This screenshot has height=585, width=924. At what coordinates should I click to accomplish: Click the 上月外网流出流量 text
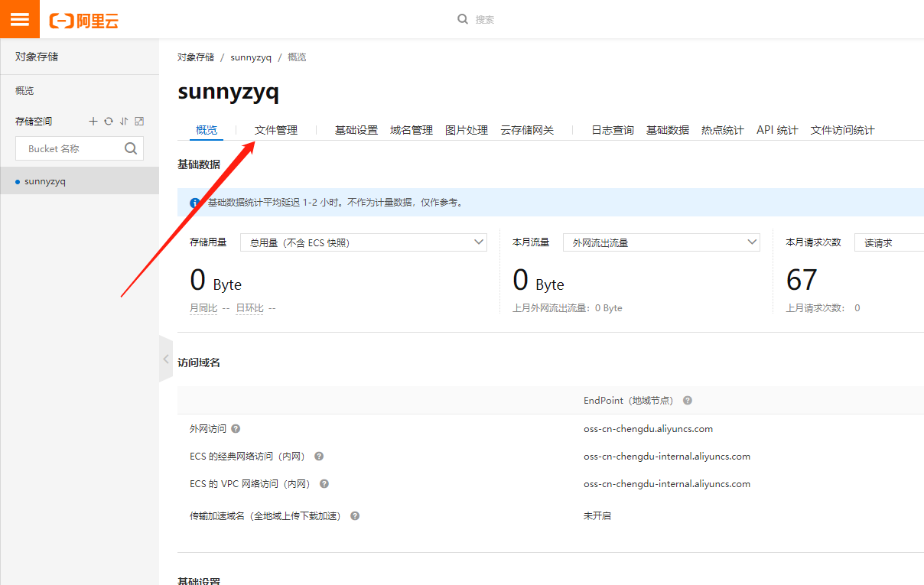click(567, 308)
